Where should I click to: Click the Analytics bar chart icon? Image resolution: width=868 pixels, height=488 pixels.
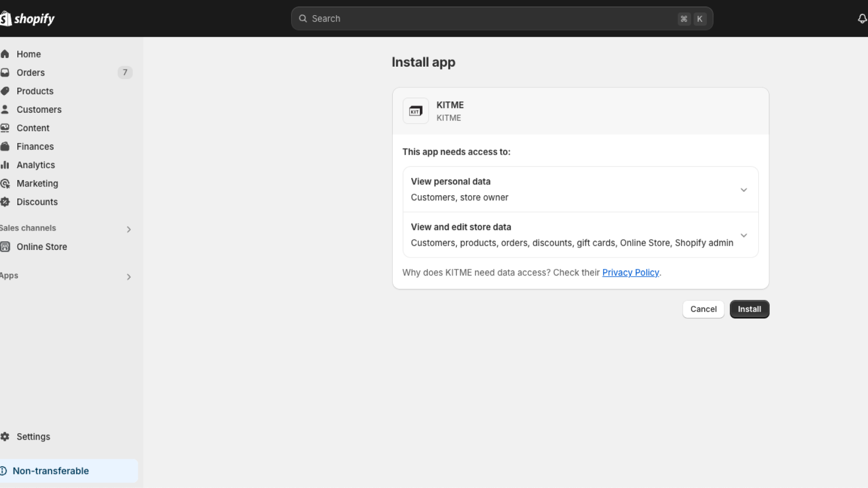(5, 165)
